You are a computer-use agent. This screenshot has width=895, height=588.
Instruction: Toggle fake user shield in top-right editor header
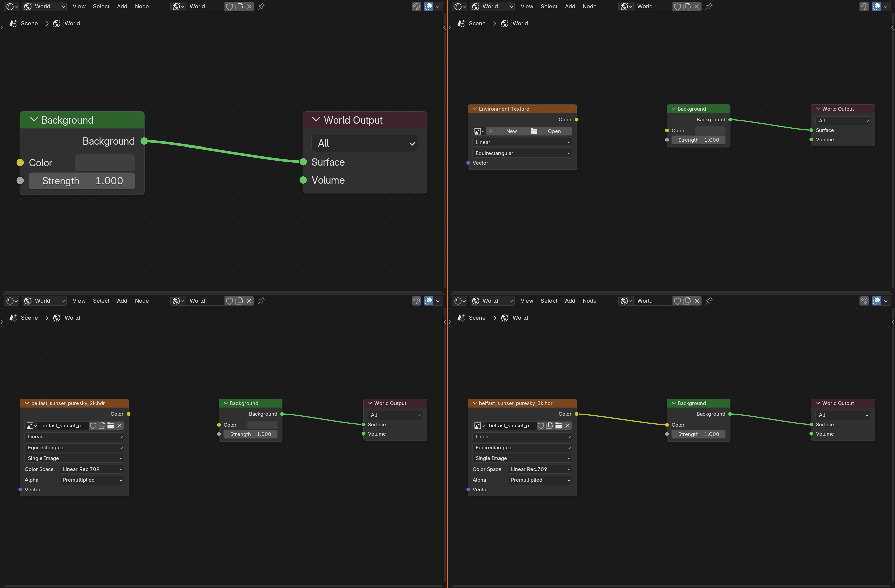coord(677,6)
